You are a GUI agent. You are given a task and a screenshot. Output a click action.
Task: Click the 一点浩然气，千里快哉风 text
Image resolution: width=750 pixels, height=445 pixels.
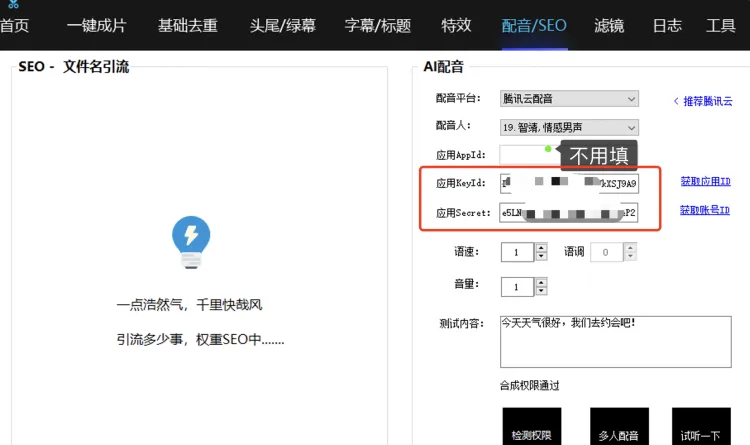pos(189,305)
